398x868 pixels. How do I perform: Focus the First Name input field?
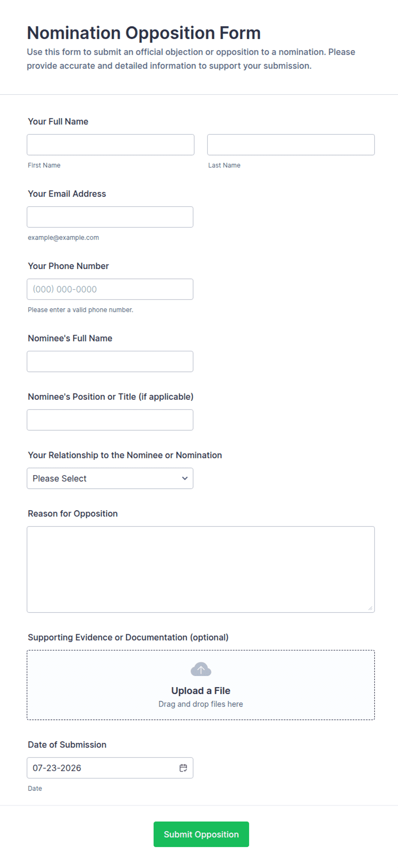110,145
